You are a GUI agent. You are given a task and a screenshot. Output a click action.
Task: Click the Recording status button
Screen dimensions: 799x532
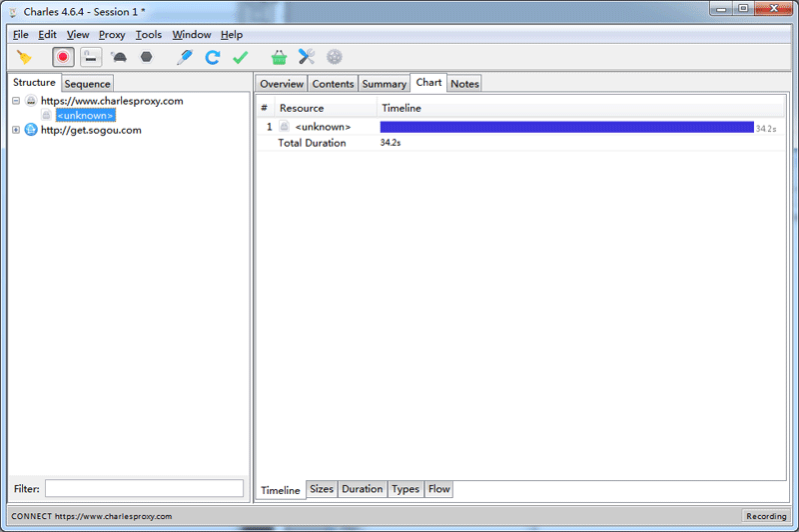pyautogui.click(x=766, y=516)
